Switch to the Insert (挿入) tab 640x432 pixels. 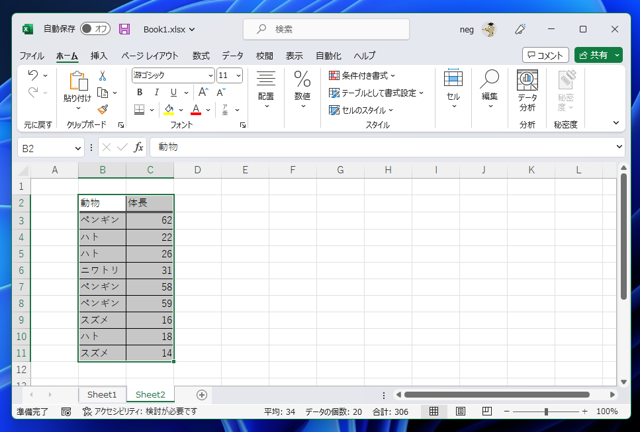[x=99, y=56]
